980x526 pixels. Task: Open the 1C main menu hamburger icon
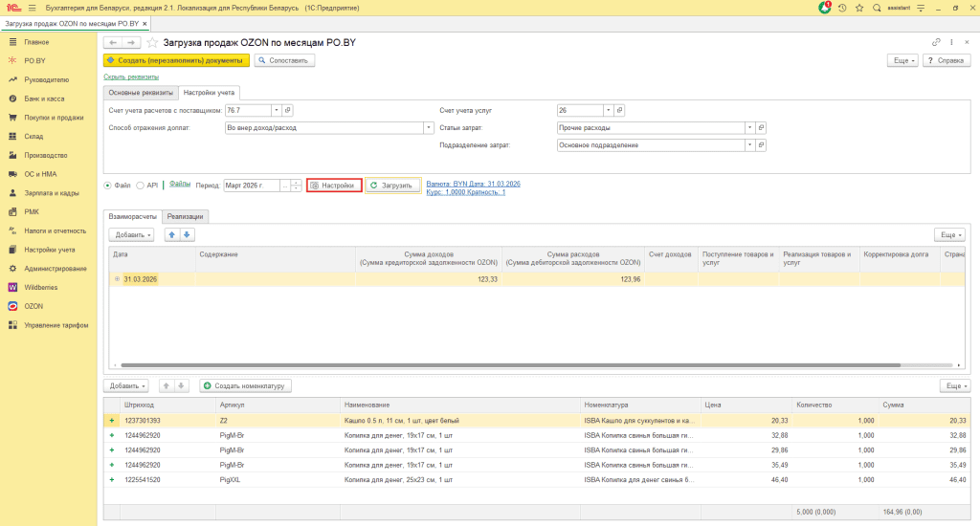32,8
